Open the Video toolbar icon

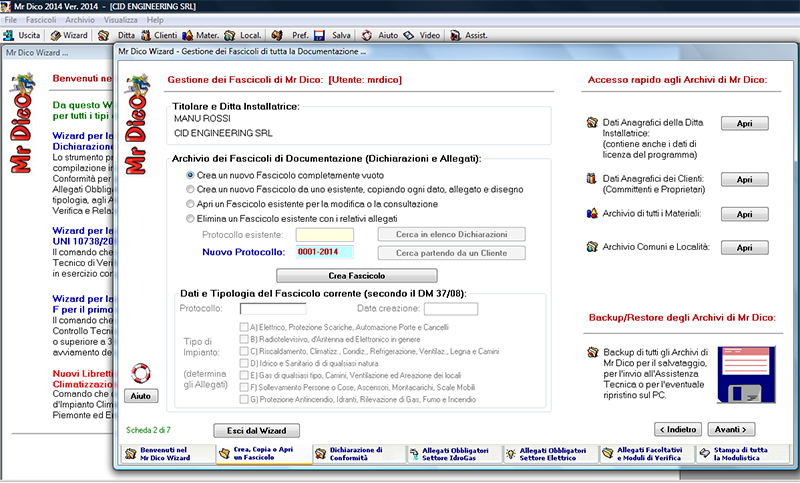coord(422,35)
